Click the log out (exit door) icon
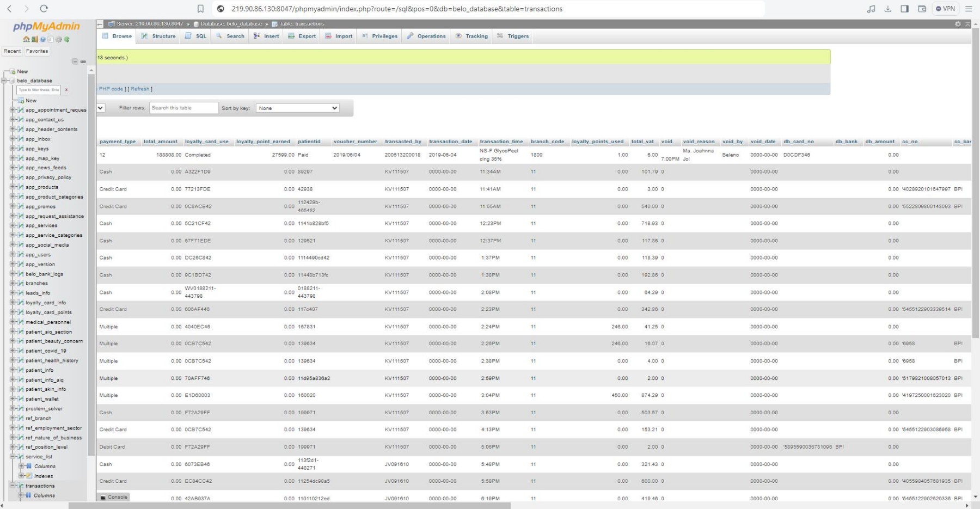This screenshot has height=509, width=980. (34, 39)
